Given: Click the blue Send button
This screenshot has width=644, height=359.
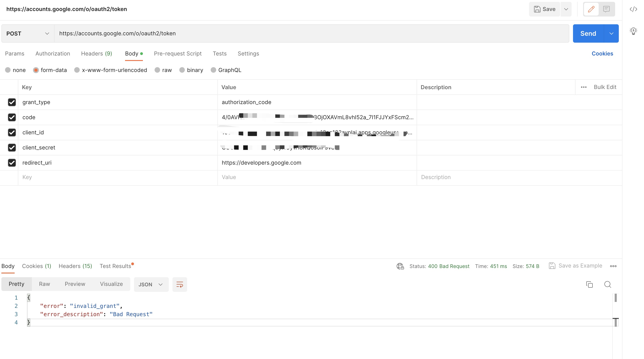Looking at the screenshot, I should tap(588, 33).
